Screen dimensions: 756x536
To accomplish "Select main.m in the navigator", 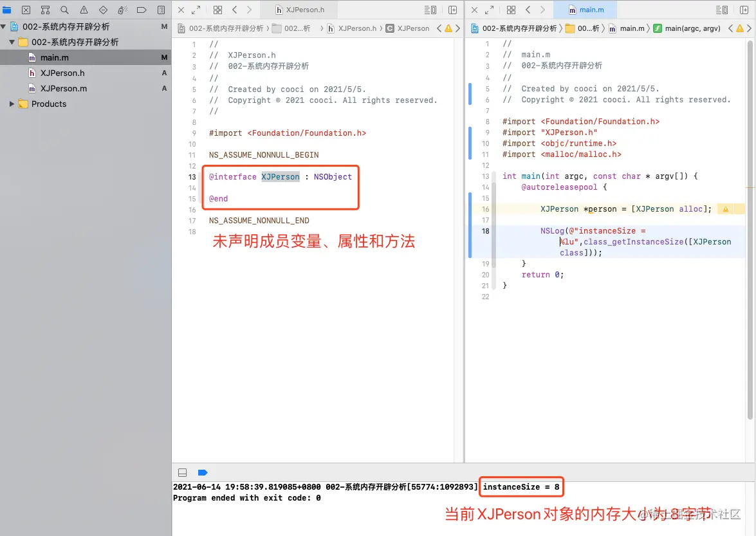I will tap(86, 57).
